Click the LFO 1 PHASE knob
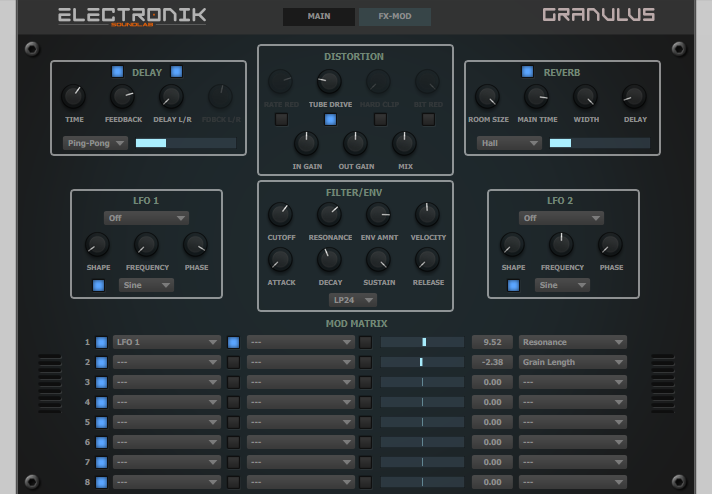This screenshot has height=494, width=712. tap(196, 245)
